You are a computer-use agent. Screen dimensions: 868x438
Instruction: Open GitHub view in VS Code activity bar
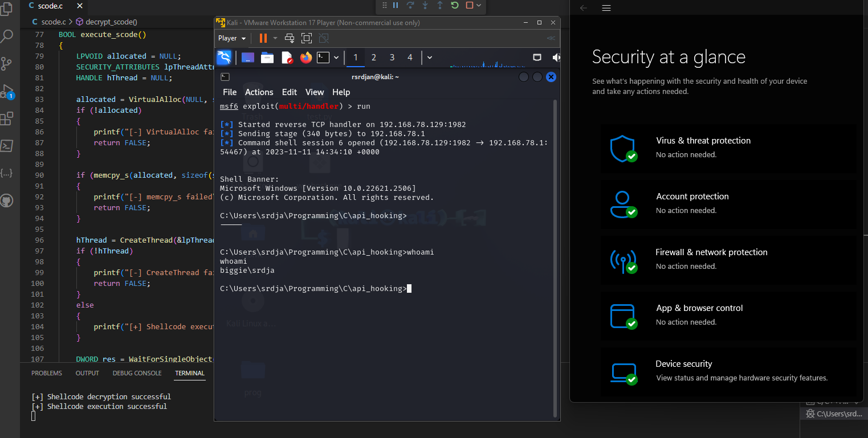pos(7,200)
